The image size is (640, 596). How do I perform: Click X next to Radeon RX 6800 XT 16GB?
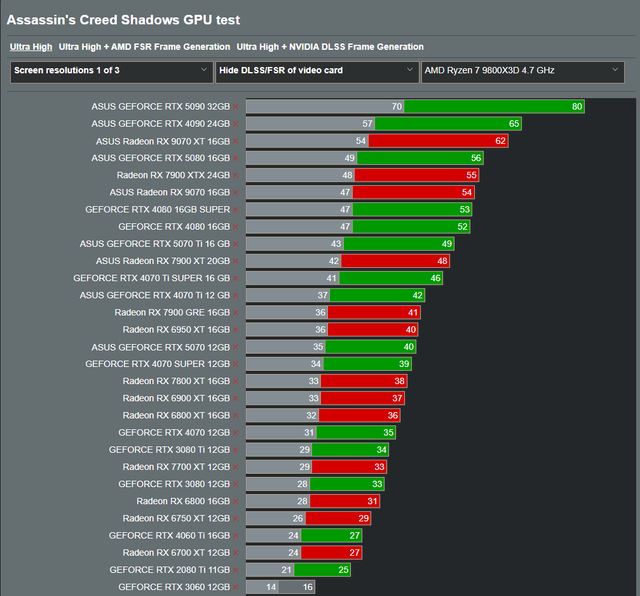click(x=236, y=416)
